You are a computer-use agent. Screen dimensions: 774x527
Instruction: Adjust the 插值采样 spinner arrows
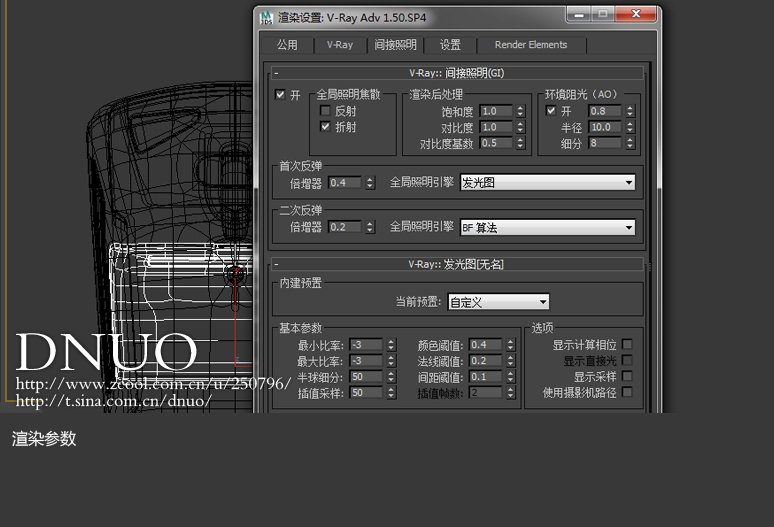point(391,393)
